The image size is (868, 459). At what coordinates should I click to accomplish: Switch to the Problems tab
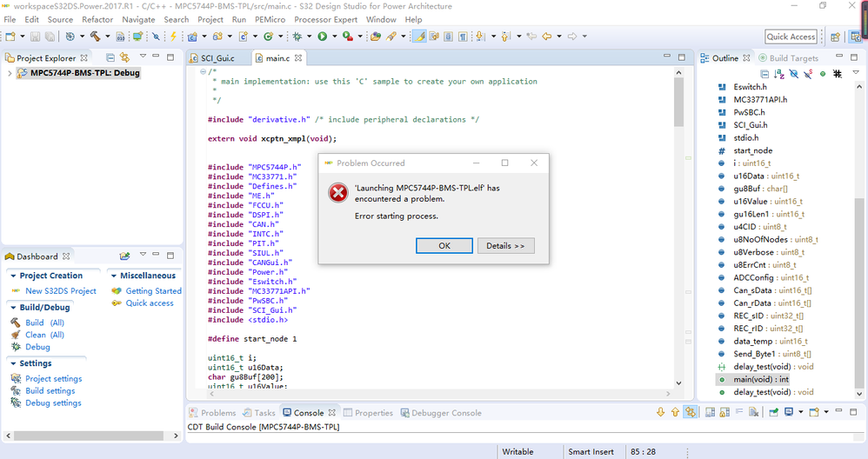click(213, 413)
